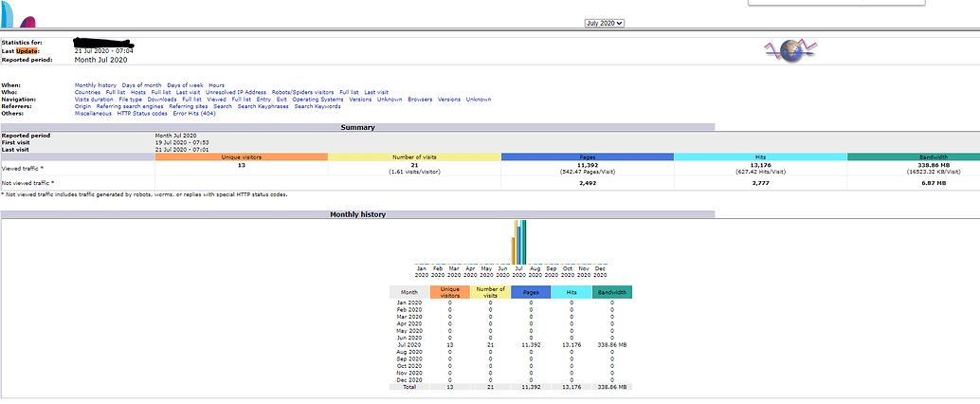The width and height of the screenshot is (980, 404).
Task: Open the Operating Systems link
Action: pyautogui.click(x=318, y=100)
